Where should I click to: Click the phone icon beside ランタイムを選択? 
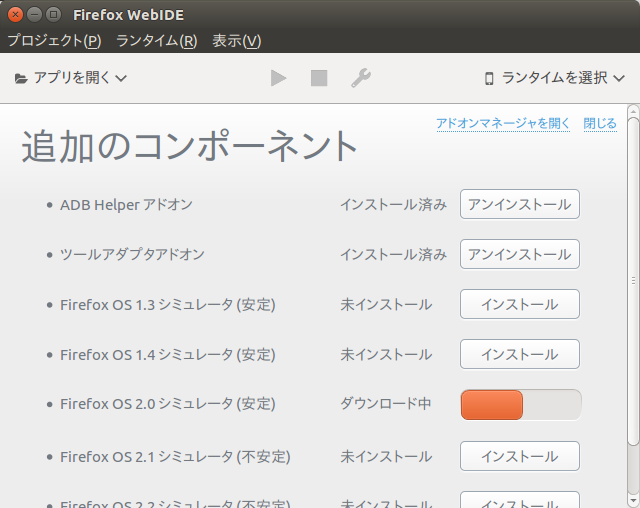[x=489, y=78]
